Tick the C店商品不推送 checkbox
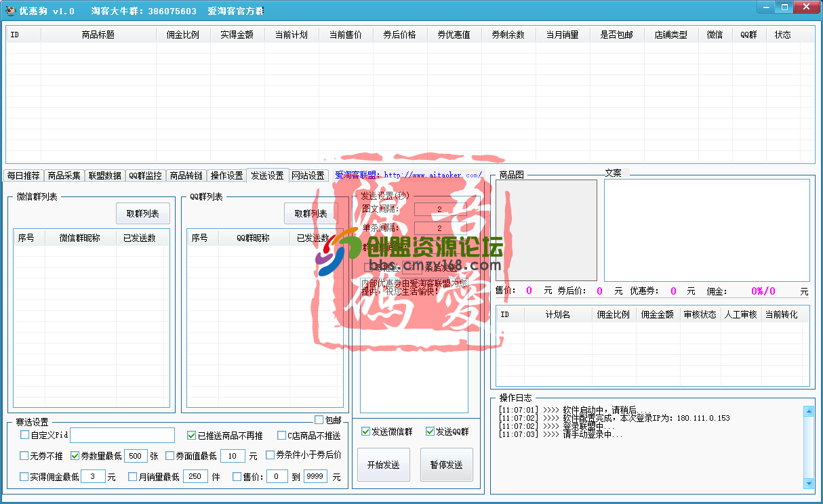This screenshot has width=823, height=504. pos(281,436)
